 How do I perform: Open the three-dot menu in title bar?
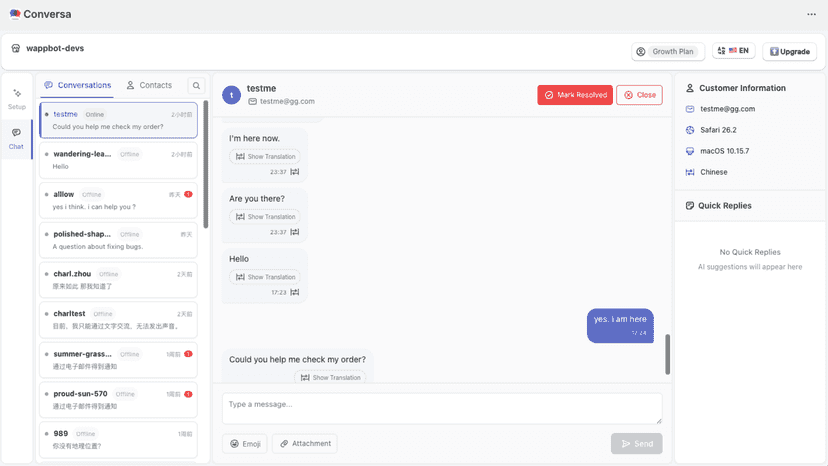pos(811,14)
